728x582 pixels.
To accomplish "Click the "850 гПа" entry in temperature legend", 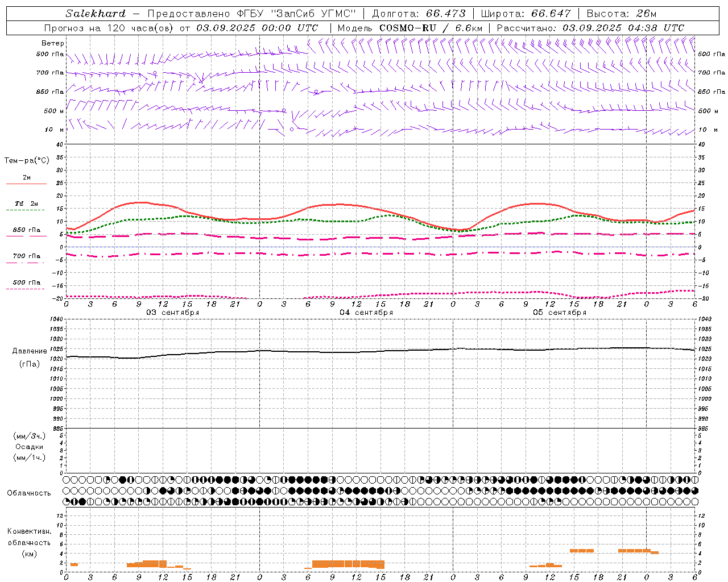I will point(27,230).
